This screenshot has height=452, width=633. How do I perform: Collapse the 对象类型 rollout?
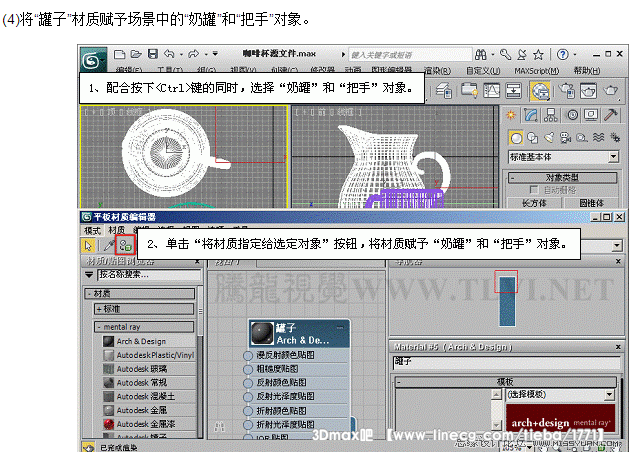pyautogui.click(x=562, y=178)
